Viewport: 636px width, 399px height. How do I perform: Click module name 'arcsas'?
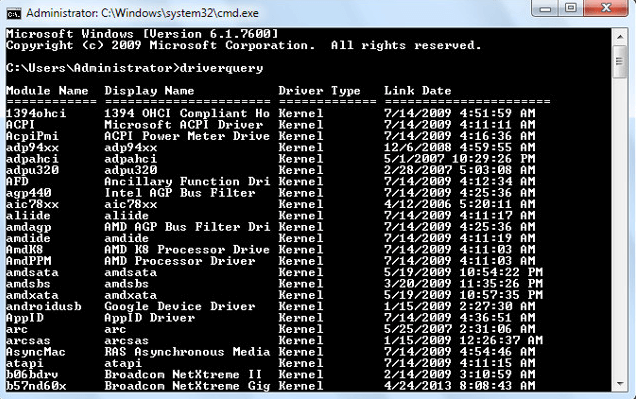[28, 340]
